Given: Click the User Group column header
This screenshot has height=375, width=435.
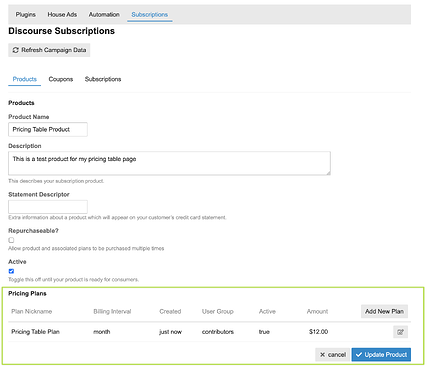Looking at the screenshot, I should [x=218, y=311].
